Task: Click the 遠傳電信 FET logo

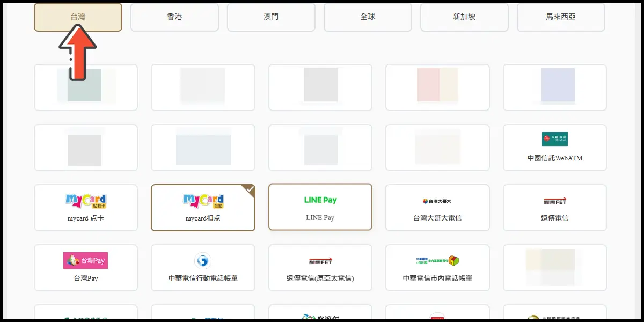Action: pos(554,201)
